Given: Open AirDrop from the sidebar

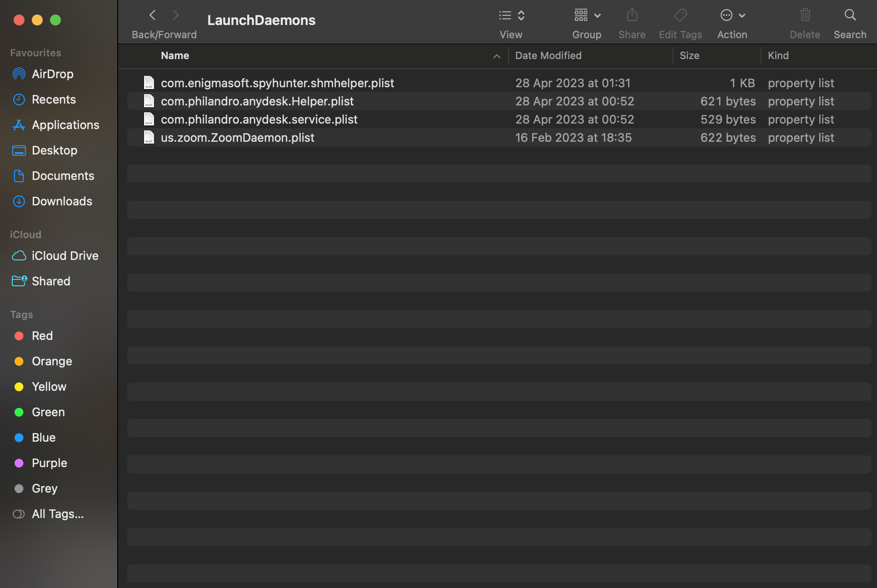Looking at the screenshot, I should coord(52,74).
